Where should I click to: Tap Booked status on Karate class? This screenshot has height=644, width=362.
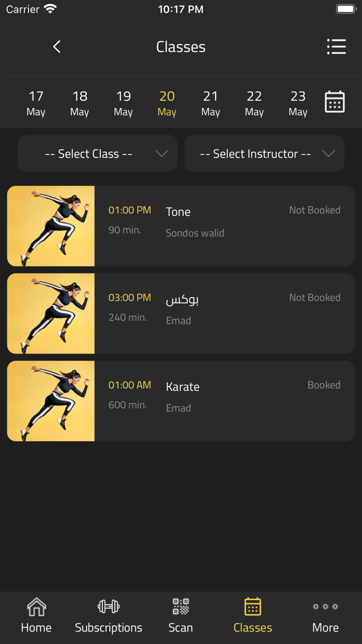(x=324, y=385)
